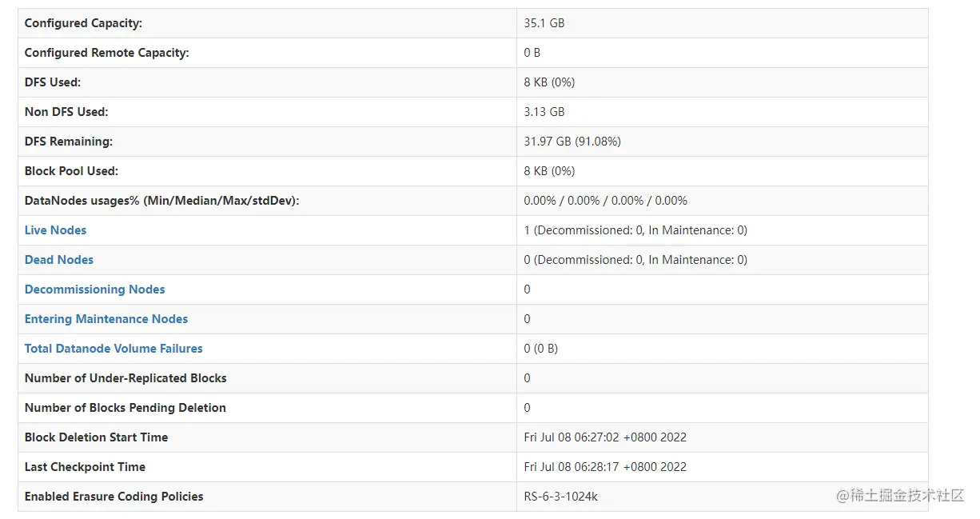This screenshot has height=519, width=980.
Task: Select Number of Blocks Pending Deletion label
Action: pyautogui.click(x=125, y=408)
